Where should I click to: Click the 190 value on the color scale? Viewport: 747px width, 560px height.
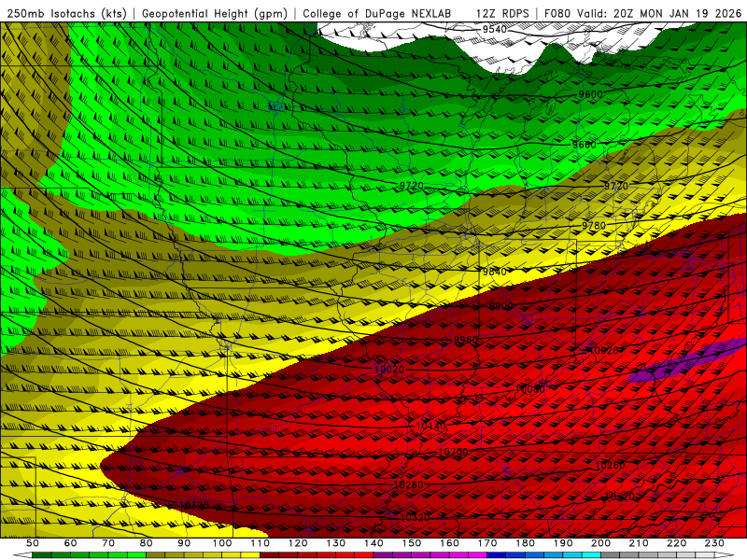point(563,543)
